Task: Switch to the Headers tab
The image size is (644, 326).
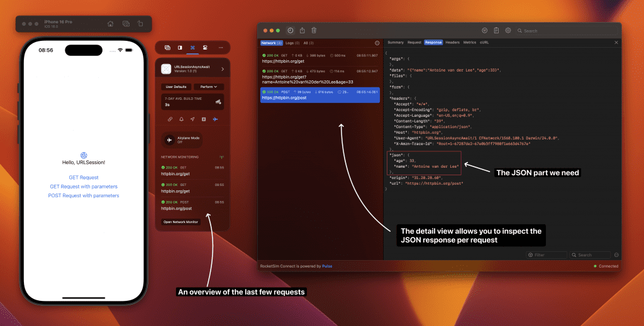Action: (x=452, y=43)
